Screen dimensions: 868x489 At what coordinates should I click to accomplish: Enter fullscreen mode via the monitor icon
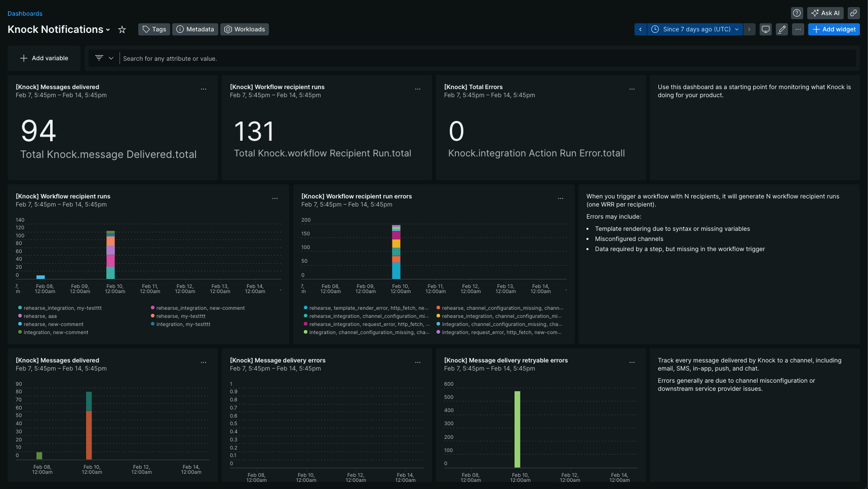(x=765, y=29)
